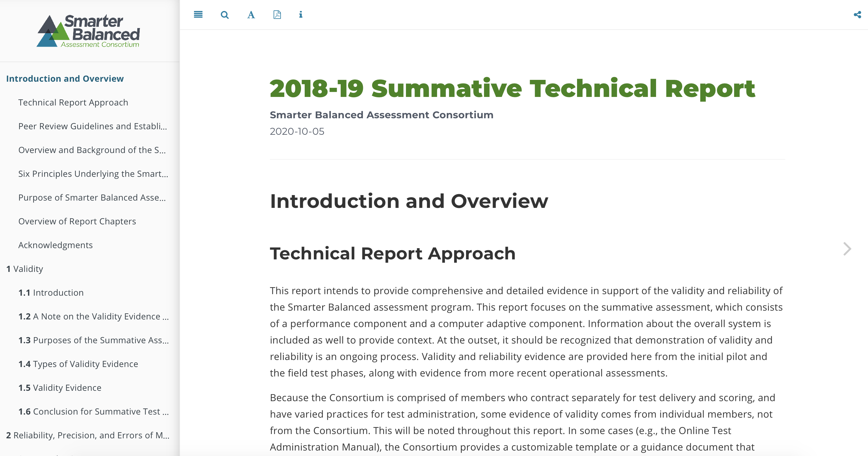Toggle the sidebar table of contents
The width and height of the screenshot is (868, 456).
[198, 15]
